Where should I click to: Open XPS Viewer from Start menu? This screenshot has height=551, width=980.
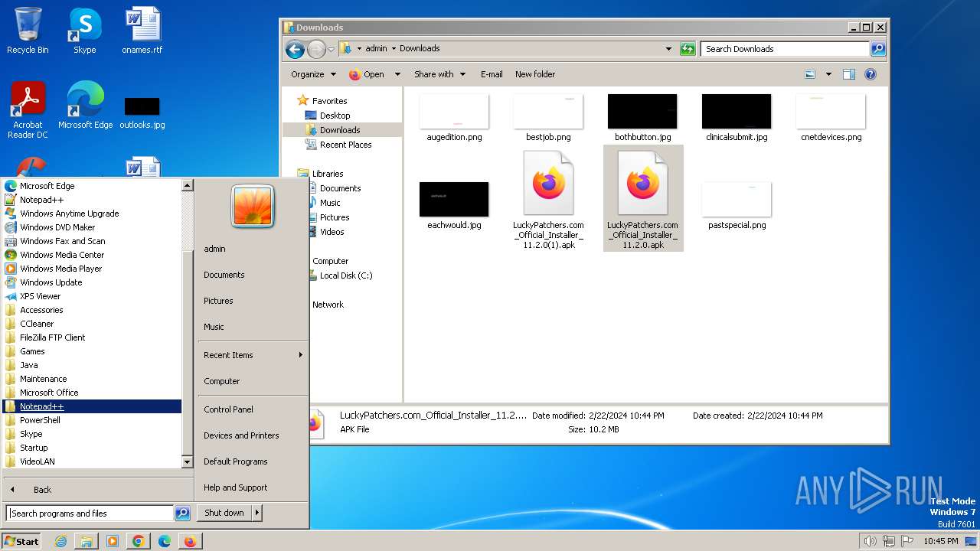(x=40, y=296)
